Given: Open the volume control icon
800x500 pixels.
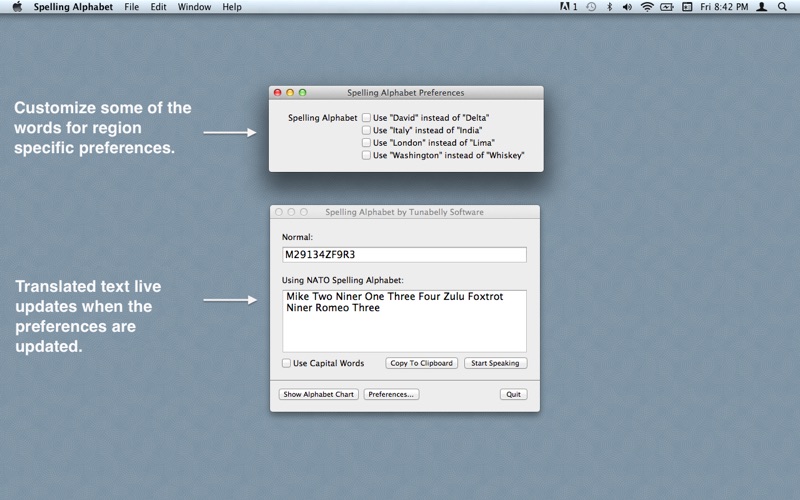Looking at the screenshot, I should (627, 7).
